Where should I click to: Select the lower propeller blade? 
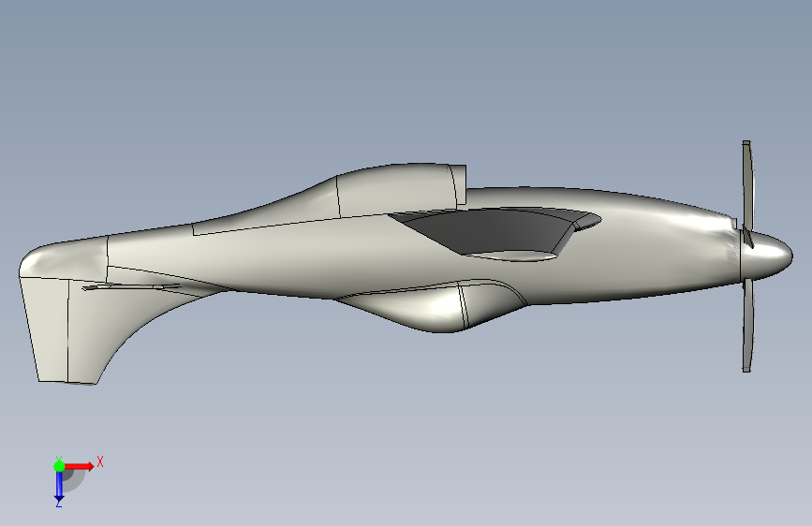[747, 326]
